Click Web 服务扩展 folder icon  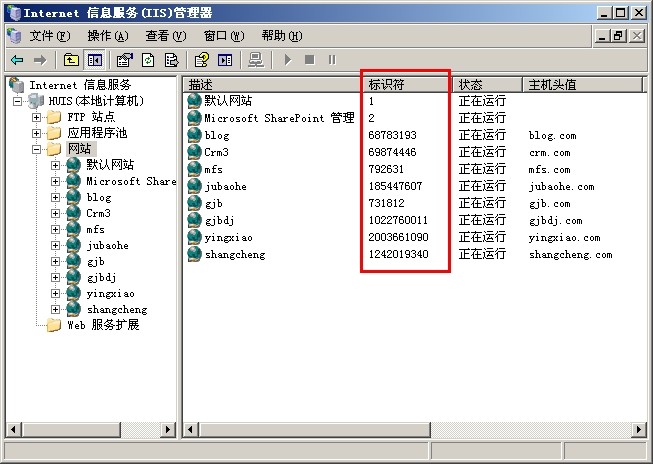point(54,325)
